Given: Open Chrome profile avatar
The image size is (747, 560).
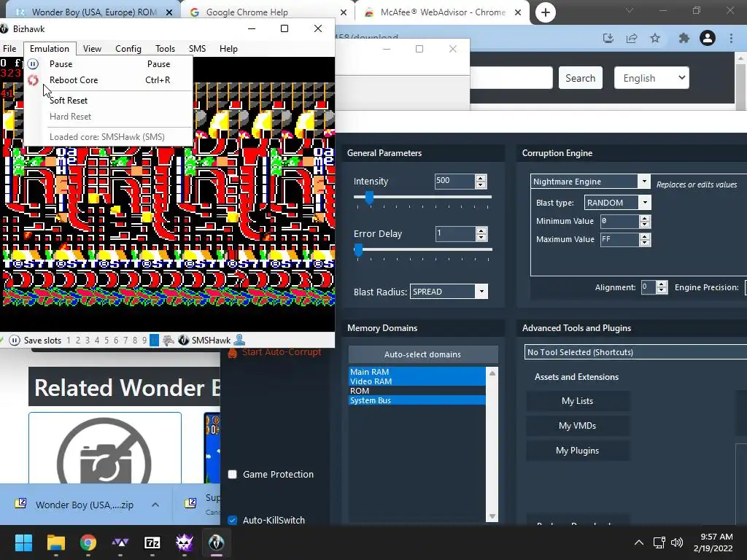Looking at the screenshot, I should (708, 38).
